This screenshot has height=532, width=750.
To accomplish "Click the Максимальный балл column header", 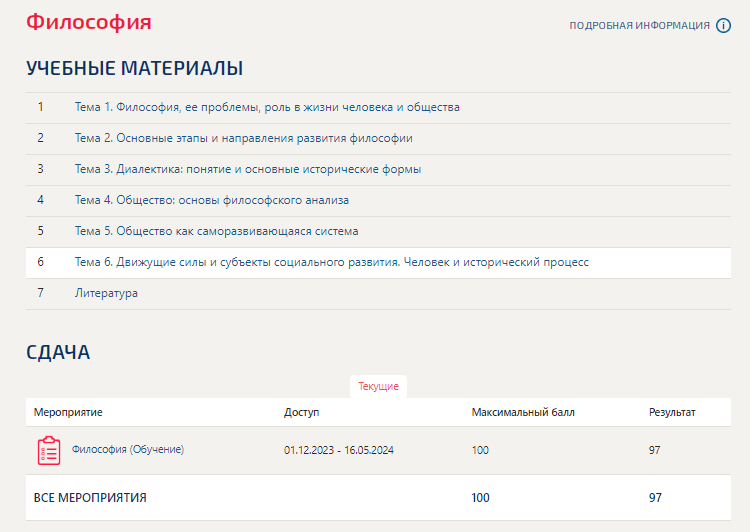I will click(523, 412).
